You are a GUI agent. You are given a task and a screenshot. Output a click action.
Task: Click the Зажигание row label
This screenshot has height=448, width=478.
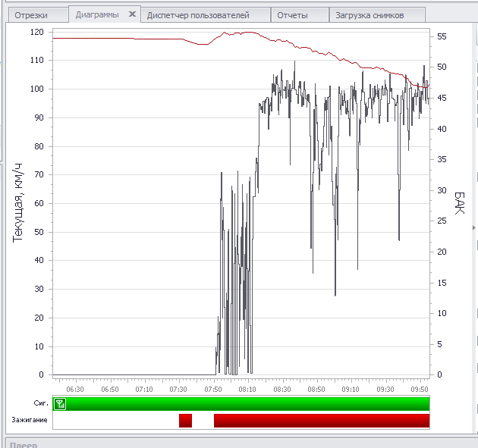pyautogui.click(x=30, y=420)
